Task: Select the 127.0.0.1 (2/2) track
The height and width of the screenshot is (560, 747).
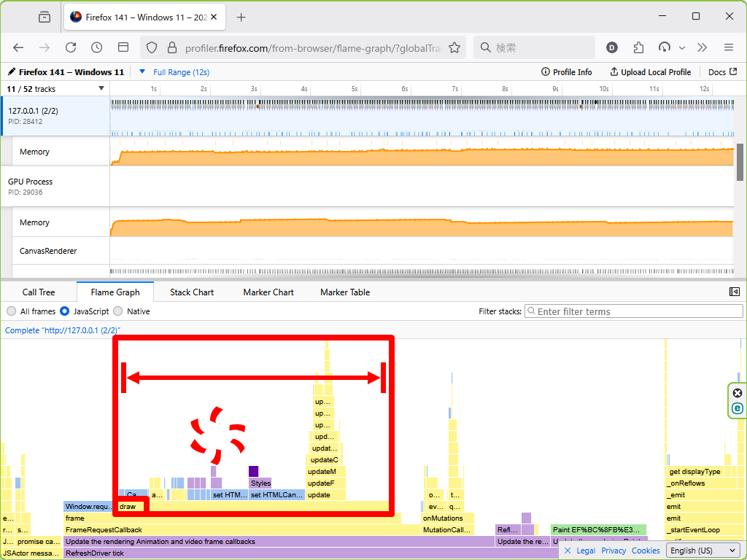Action: (x=55, y=116)
